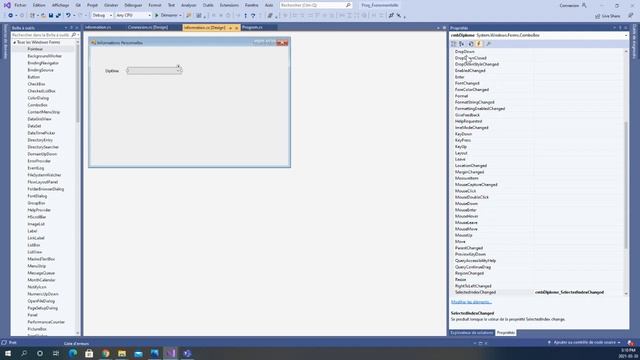This screenshot has width=640, height=360.
Task: Click the search magnifier icon in the title bar
Action: point(348,5)
